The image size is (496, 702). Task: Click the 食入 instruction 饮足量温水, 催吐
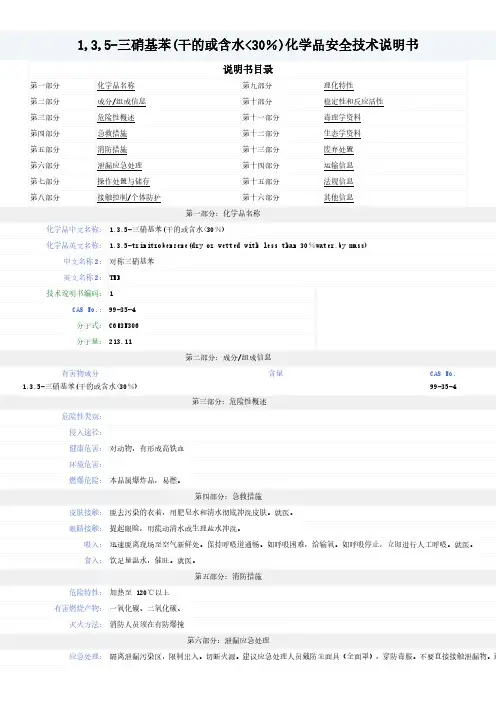click(152, 561)
